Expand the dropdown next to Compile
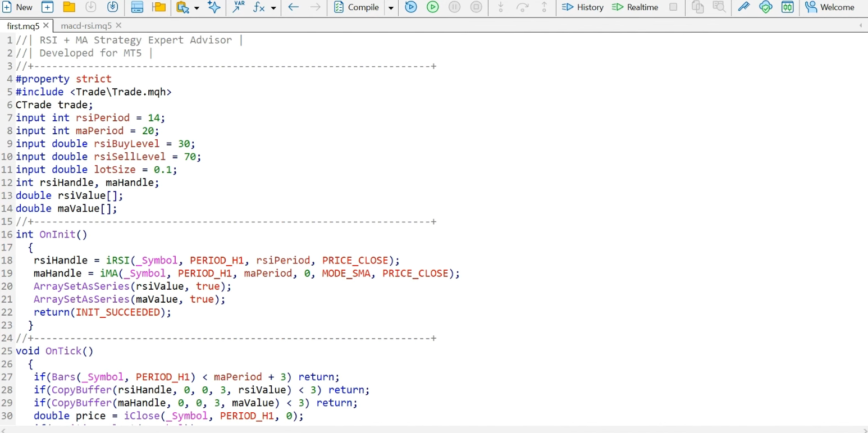This screenshot has width=868, height=433. point(391,8)
